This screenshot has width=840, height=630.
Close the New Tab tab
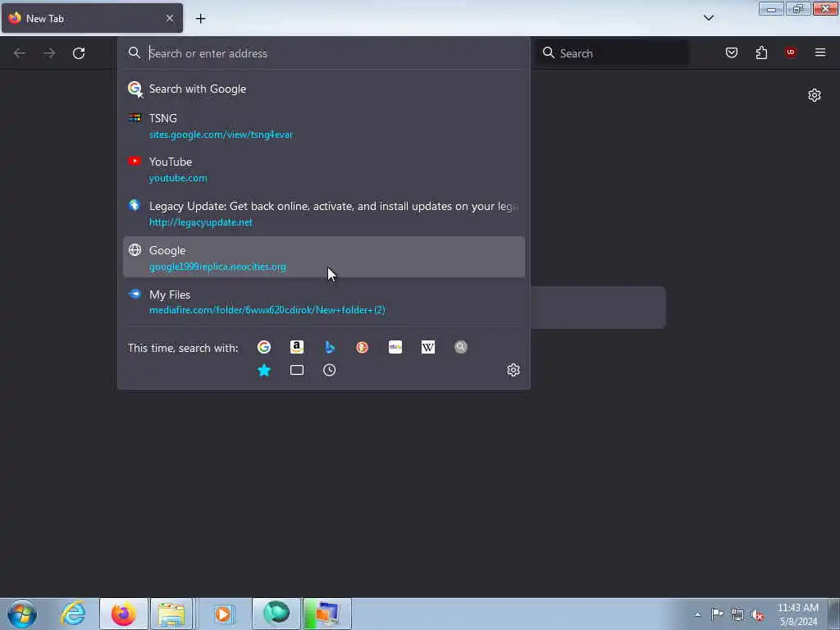pyautogui.click(x=170, y=18)
